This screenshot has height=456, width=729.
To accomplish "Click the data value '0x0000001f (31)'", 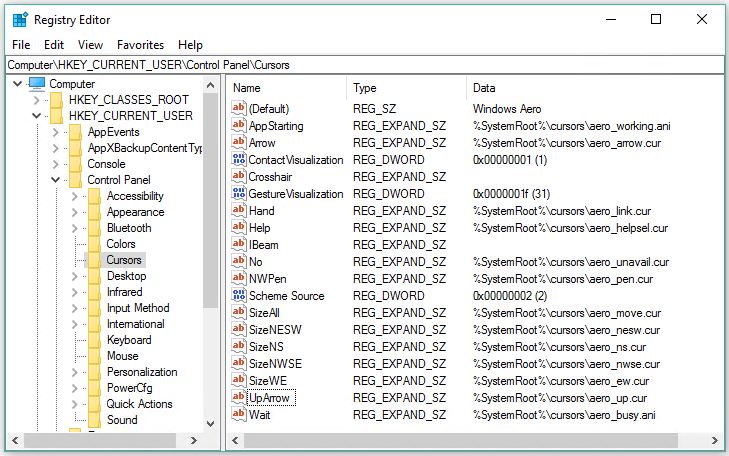I will (511, 194).
